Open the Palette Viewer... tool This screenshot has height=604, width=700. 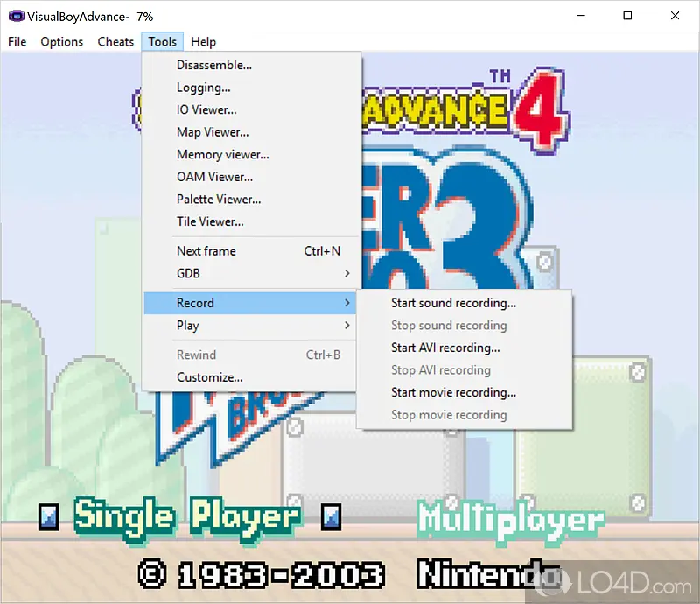point(219,200)
